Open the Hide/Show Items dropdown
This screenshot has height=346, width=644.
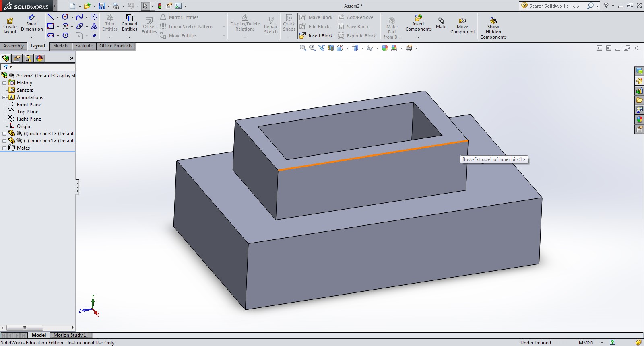tap(377, 48)
